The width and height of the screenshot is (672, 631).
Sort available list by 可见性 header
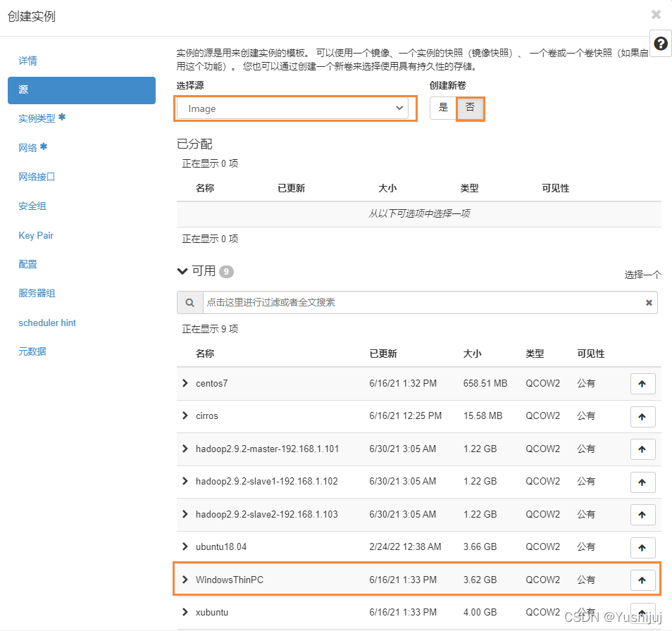[590, 354]
